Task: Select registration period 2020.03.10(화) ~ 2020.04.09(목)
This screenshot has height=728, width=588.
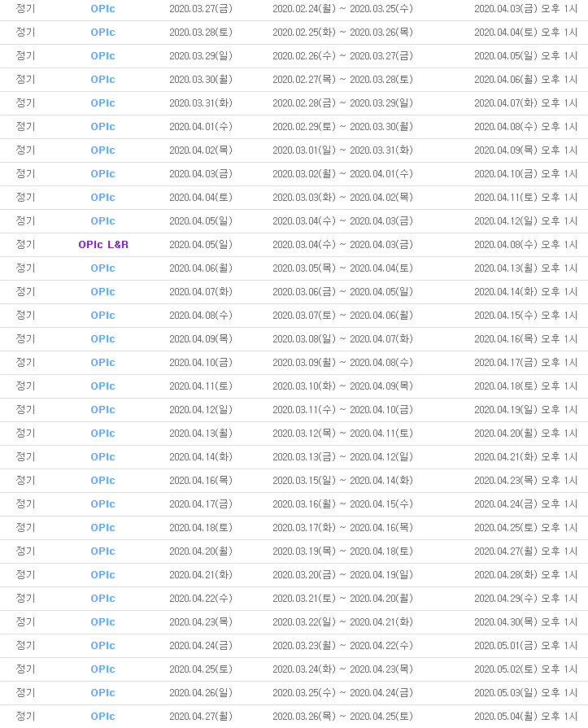Action: [342, 386]
